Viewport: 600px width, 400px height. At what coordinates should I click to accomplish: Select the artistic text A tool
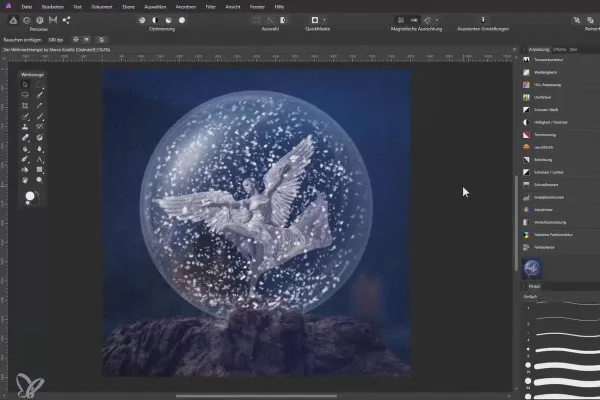39,159
